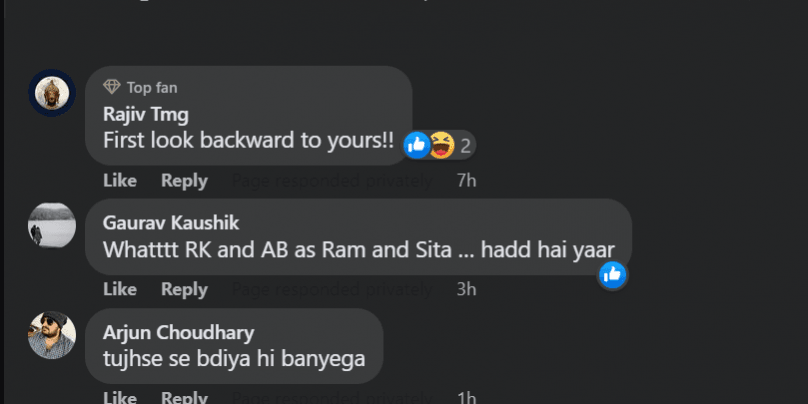Click 'Page responded privately' under Gaurav's comment
This screenshot has height=404, width=808.
(x=332, y=289)
